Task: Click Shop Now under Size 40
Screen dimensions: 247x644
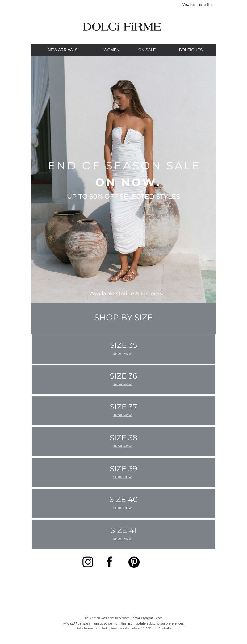Action: 123,508
